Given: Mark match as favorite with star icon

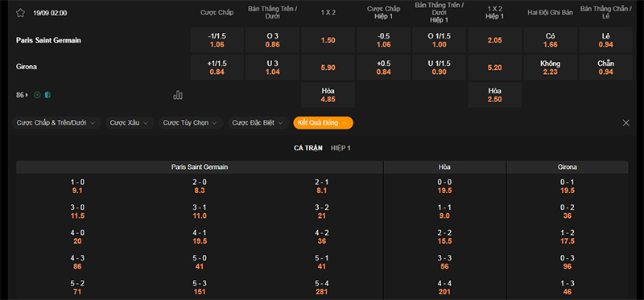Looking at the screenshot, I should (x=21, y=13).
